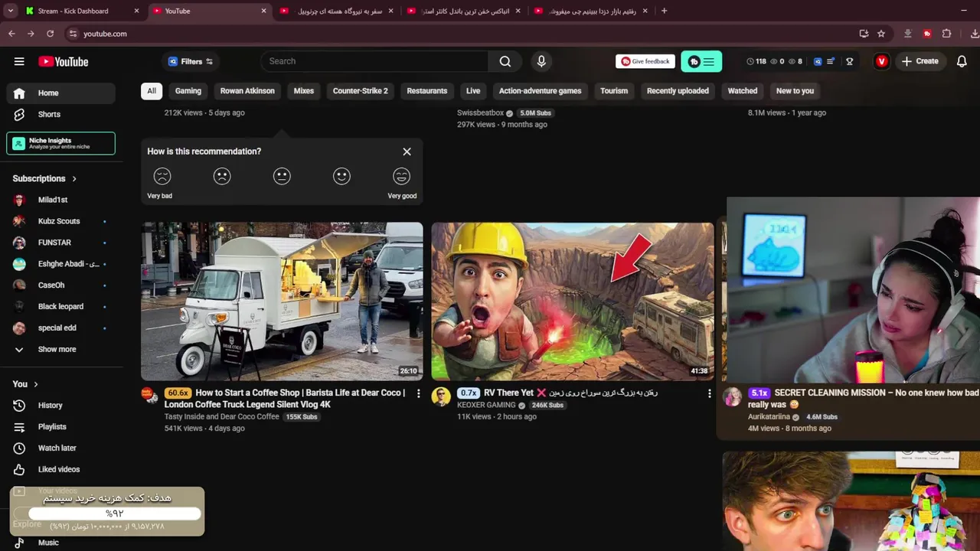Reload the page
This screenshot has height=551, width=980.
coord(50,34)
